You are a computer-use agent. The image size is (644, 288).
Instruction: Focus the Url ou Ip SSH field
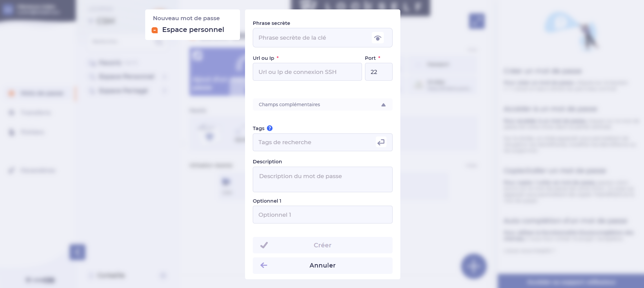307,72
